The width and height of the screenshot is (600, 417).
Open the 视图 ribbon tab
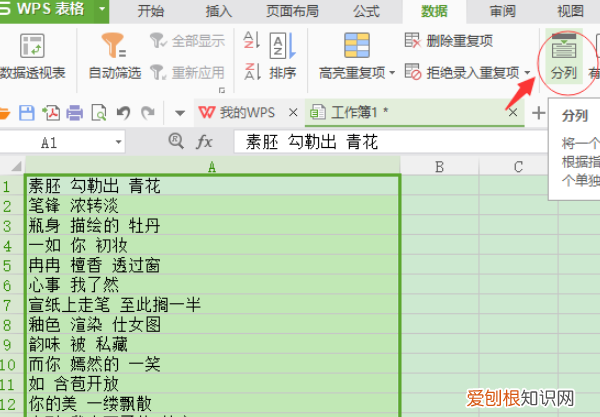[570, 11]
